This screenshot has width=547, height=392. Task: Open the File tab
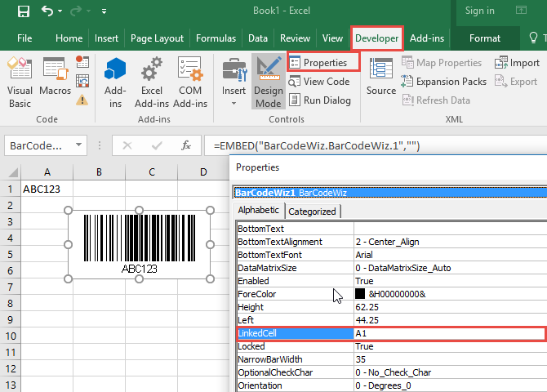pos(24,38)
